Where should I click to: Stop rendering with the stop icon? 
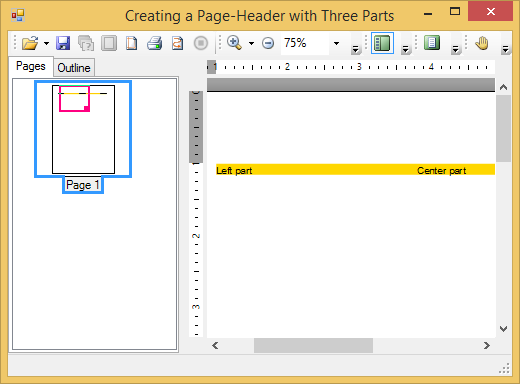[x=201, y=43]
